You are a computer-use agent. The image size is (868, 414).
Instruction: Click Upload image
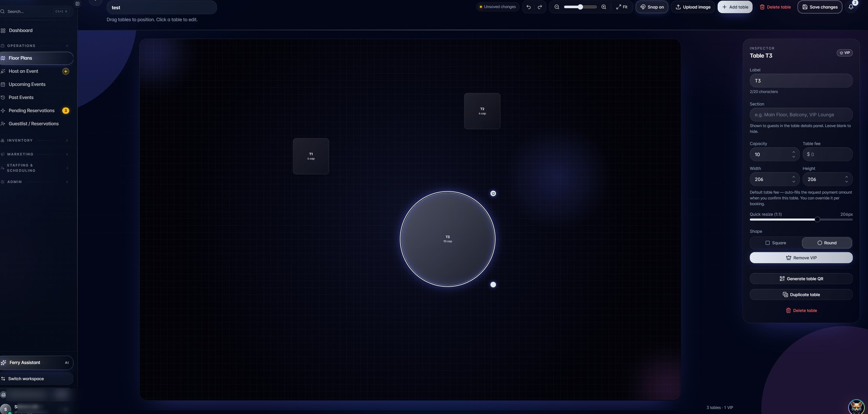coord(693,7)
